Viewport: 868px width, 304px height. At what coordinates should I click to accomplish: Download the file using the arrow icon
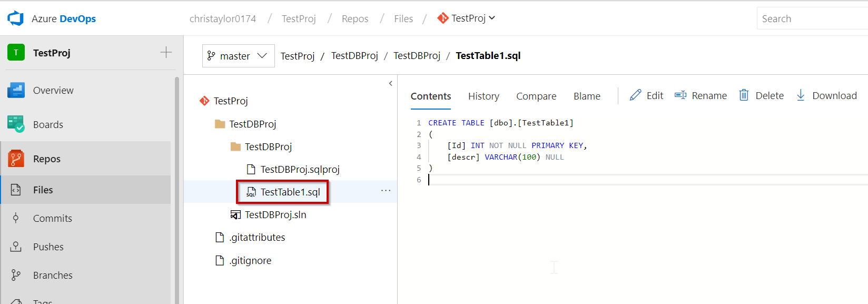click(801, 95)
